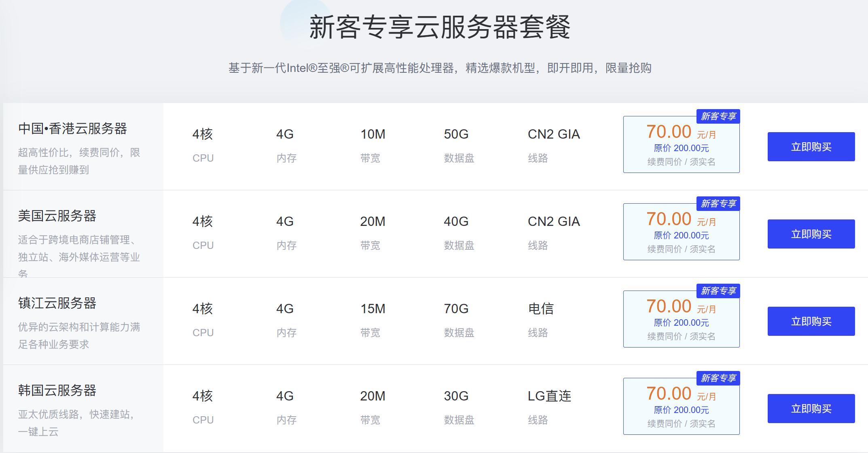868x453 pixels.
Task: Click 原价 200.00元 in US row
Action: (x=682, y=236)
